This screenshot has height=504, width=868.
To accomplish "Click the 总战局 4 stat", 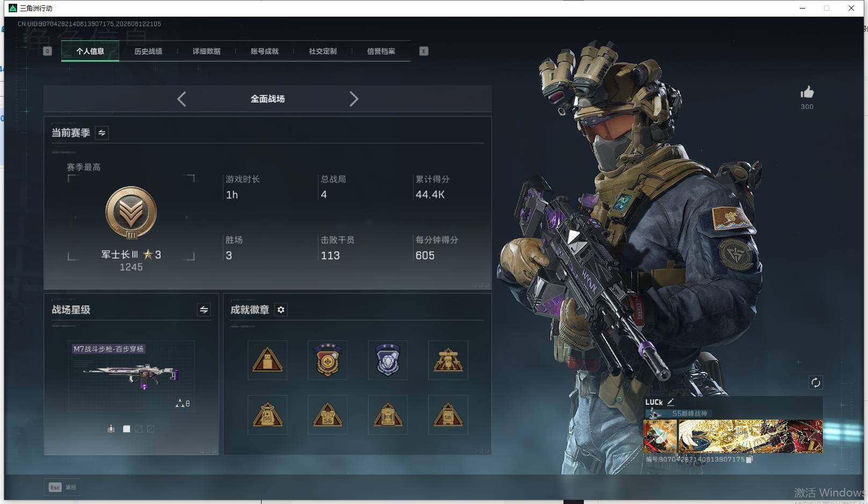I will coord(333,187).
